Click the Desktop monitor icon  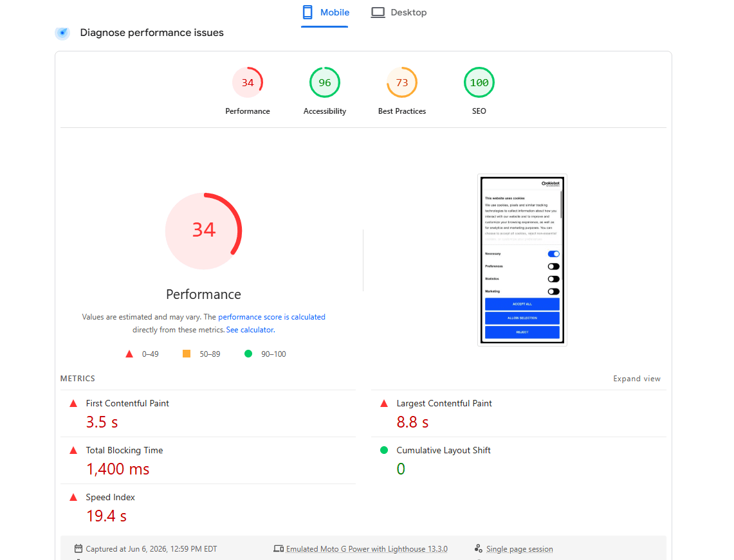(x=378, y=13)
